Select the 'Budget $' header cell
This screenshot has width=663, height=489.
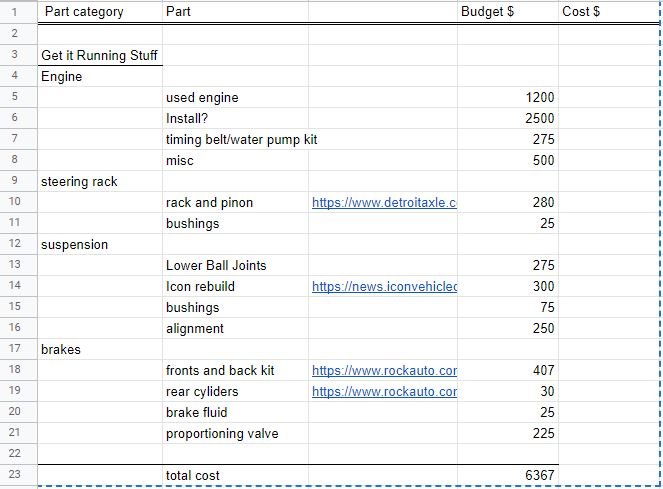tap(508, 12)
